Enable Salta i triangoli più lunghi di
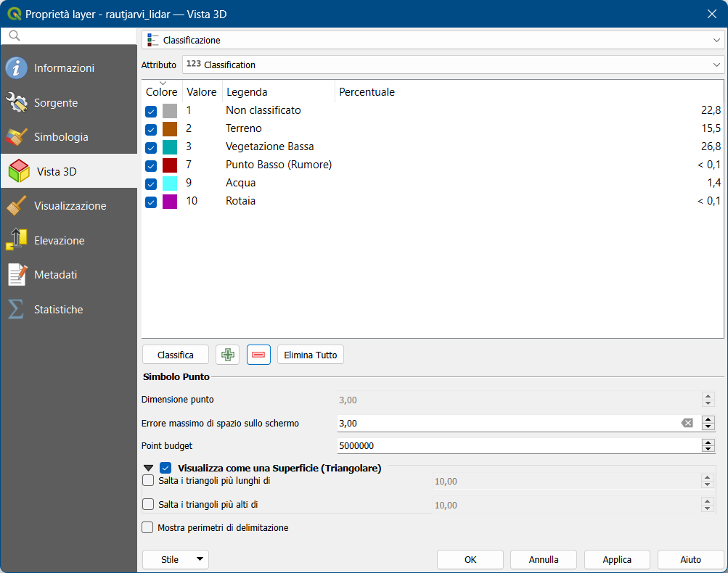The height and width of the screenshot is (573, 728). coord(148,480)
